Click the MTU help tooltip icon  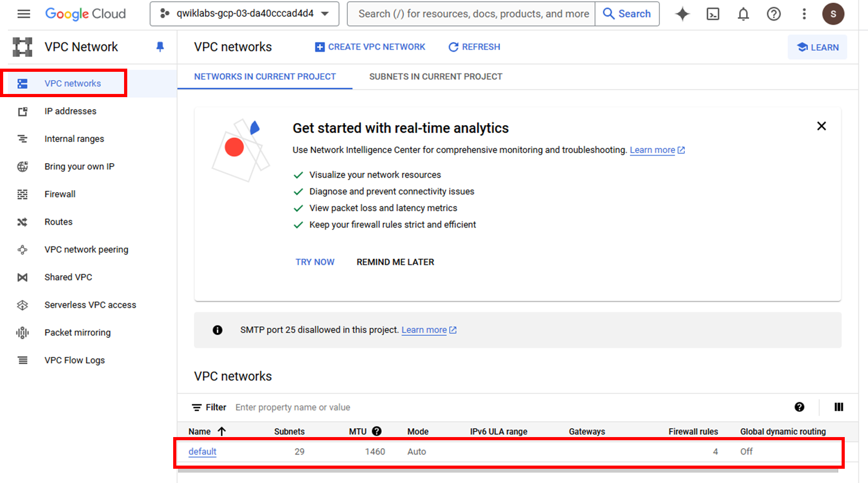376,431
